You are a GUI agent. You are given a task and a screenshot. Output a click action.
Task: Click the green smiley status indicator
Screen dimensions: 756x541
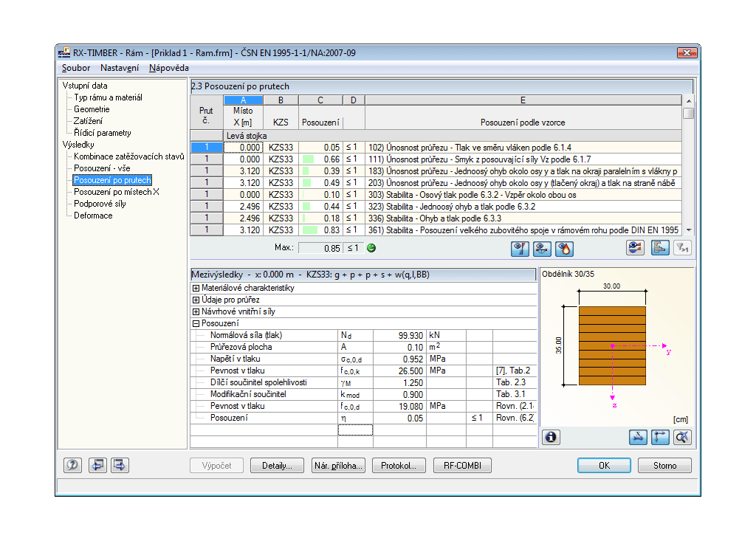tap(371, 248)
